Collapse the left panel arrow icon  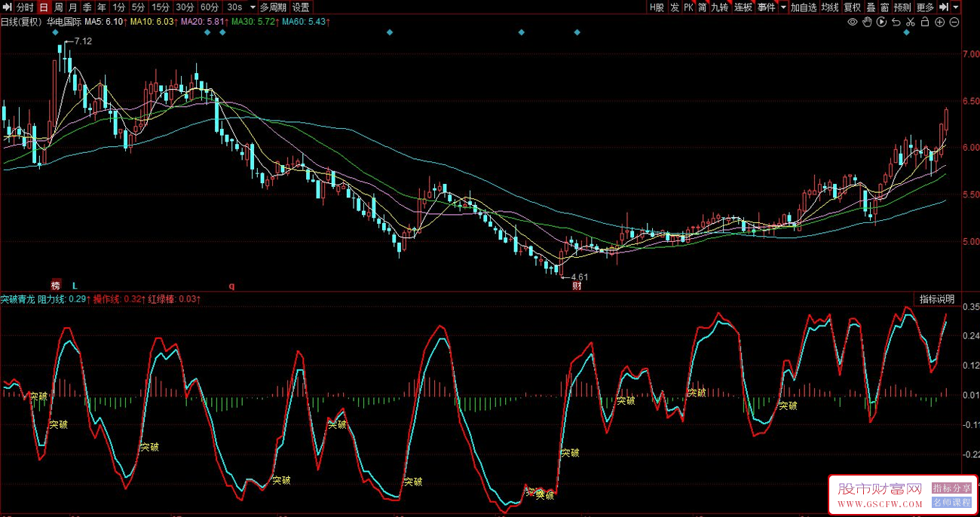8,7
